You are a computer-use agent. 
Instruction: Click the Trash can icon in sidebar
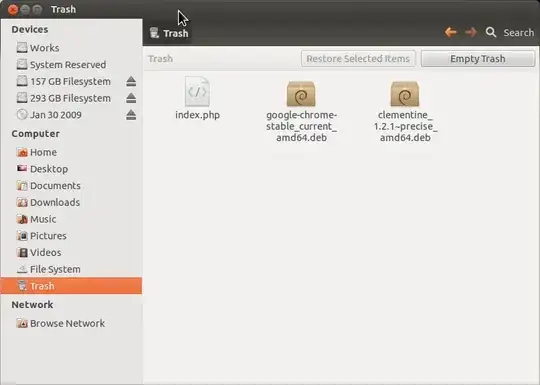(22, 286)
